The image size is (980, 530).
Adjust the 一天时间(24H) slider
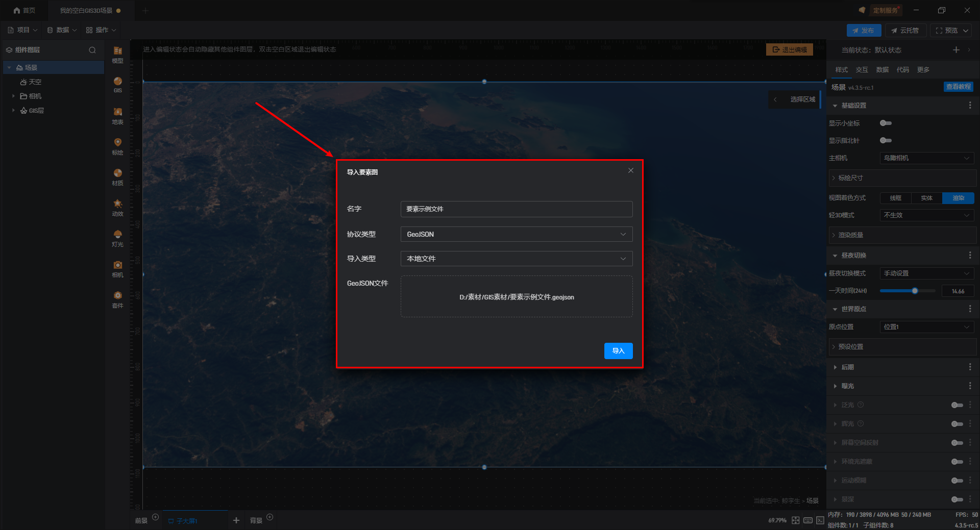pyautogui.click(x=915, y=291)
